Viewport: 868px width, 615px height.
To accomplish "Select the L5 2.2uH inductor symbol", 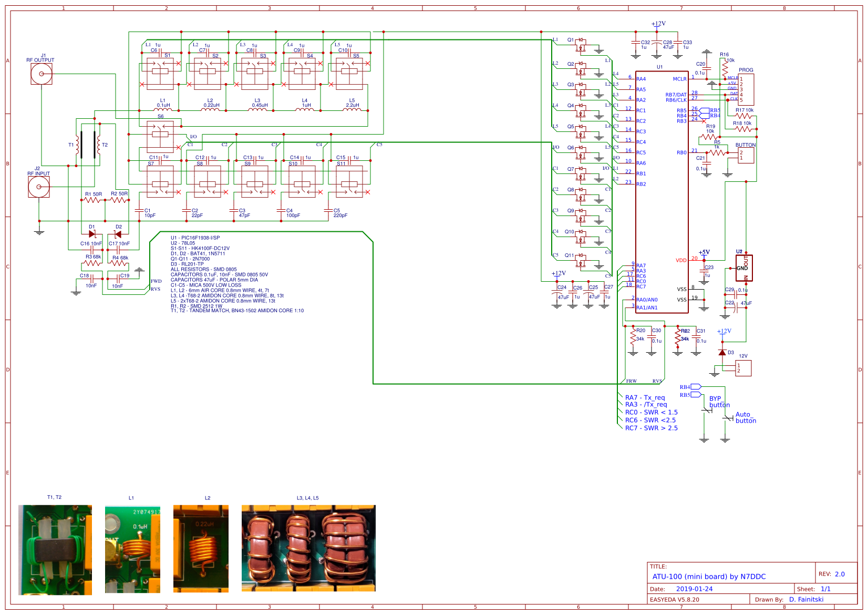I will 352,110.
